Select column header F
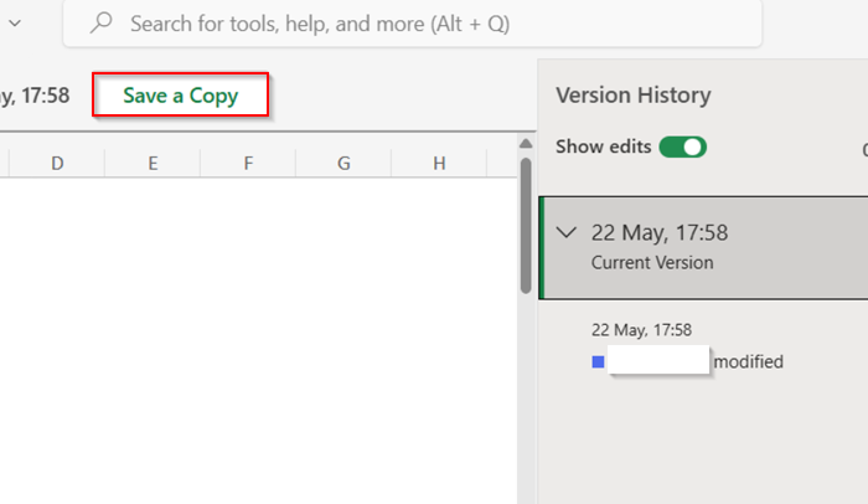The image size is (868, 504). (x=248, y=163)
